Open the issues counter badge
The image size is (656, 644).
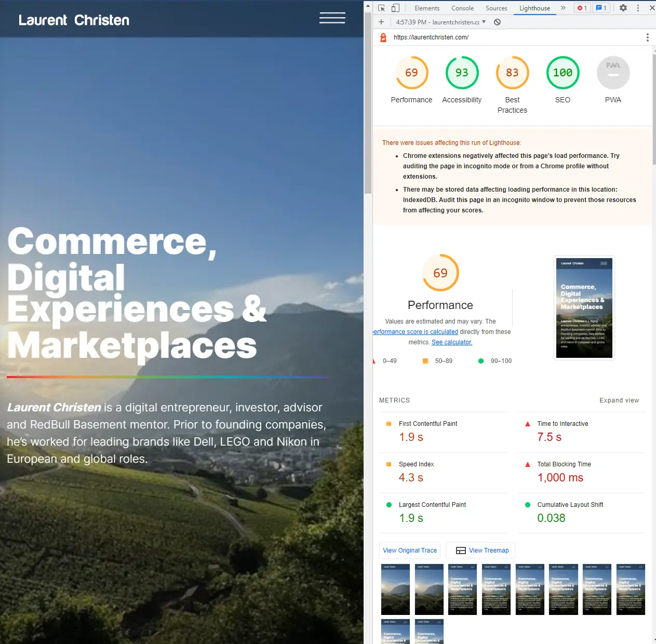601,8
